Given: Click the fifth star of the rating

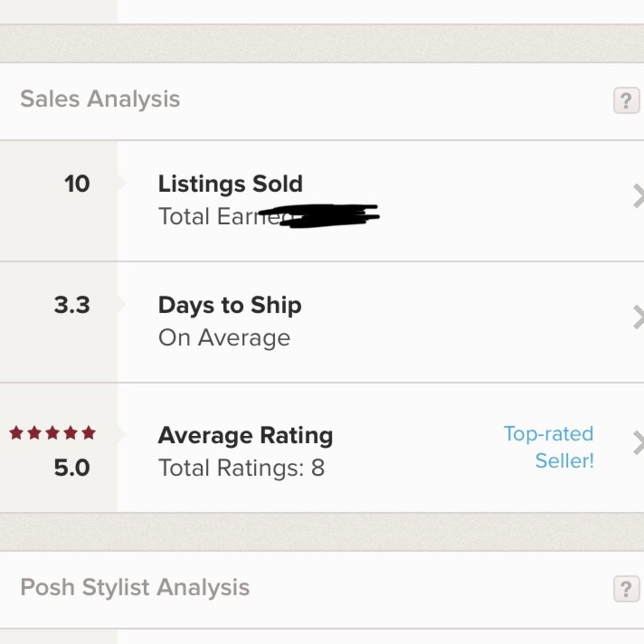Looking at the screenshot, I should [x=90, y=433].
